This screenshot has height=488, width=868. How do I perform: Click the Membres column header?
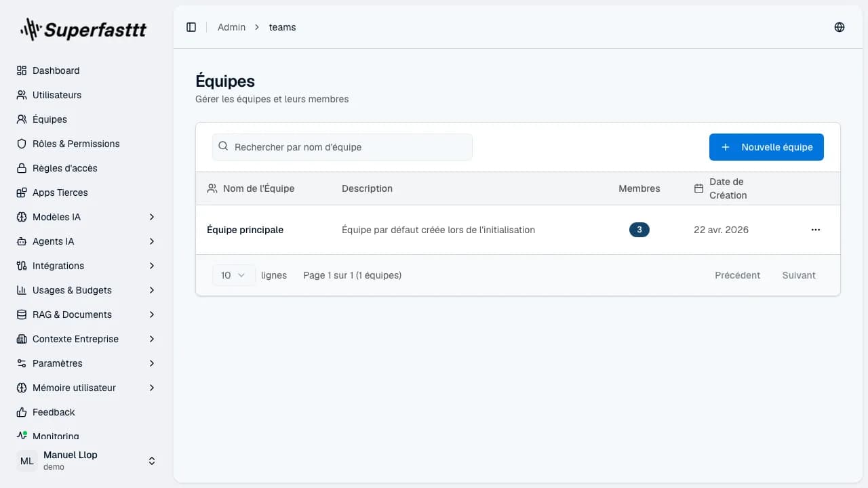[639, 188]
